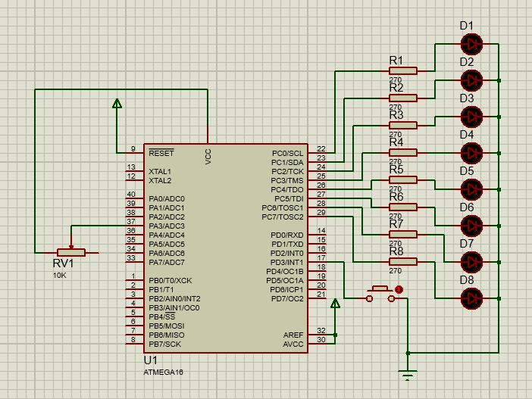Select resistor R1 body
Screen dimensions: 532x399
coord(403,71)
